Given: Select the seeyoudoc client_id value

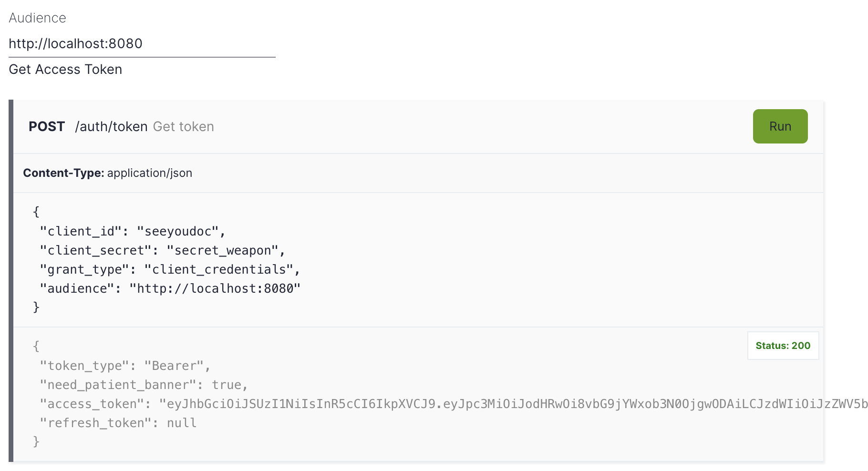Looking at the screenshot, I should (x=181, y=231).
